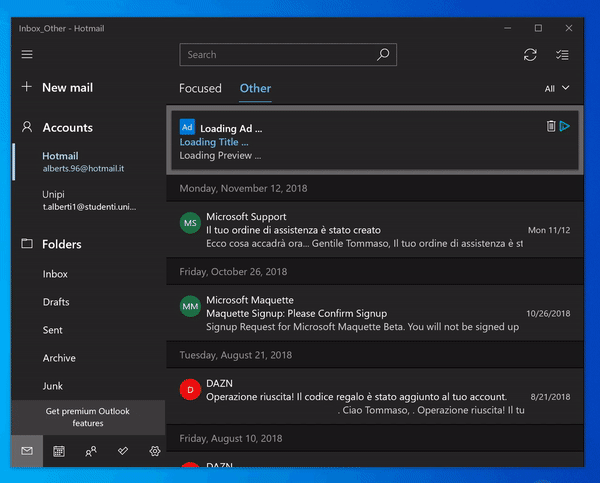Click the plus icon beside New mail
Screen dimensions: 600x483
[x=26, y=86]
